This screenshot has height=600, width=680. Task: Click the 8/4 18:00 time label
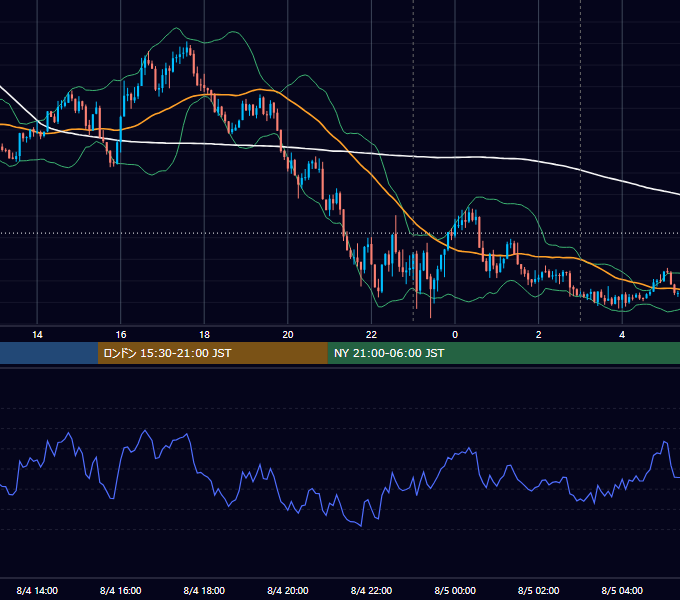(204, 590)
